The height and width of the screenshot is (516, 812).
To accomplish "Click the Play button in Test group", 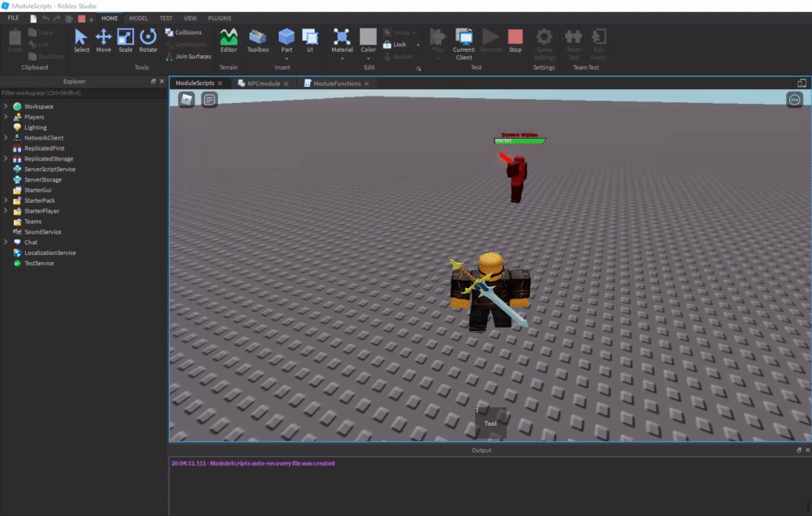I will coord(438,41).
